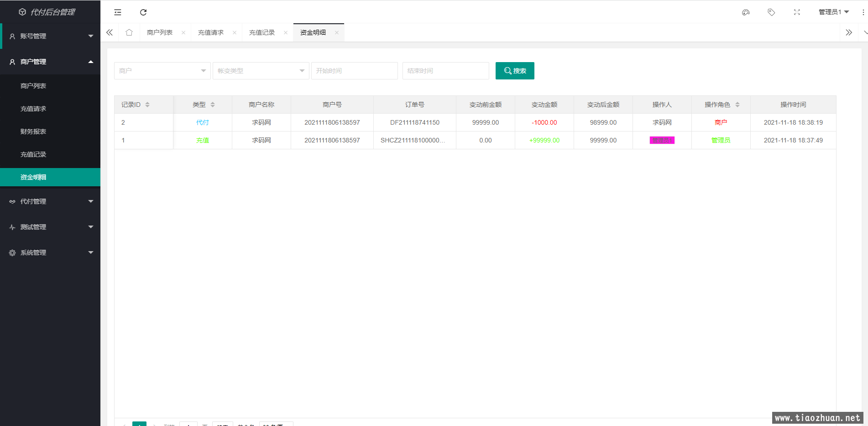Click the 开始时间 date field
Screen dimensions: 868x426
[x=354, y=71]
